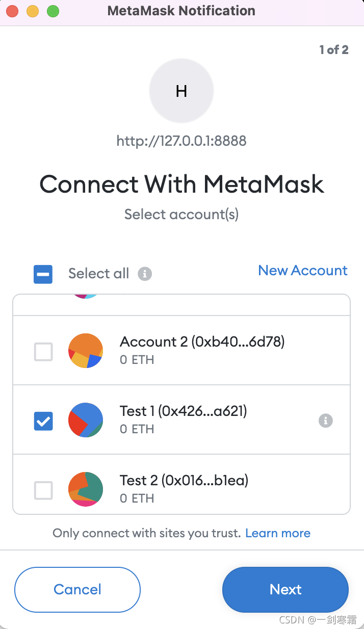Click the partially hidden top account avatar
The width and height of the screenshot is (364, 629).
[x=86, y=297]
